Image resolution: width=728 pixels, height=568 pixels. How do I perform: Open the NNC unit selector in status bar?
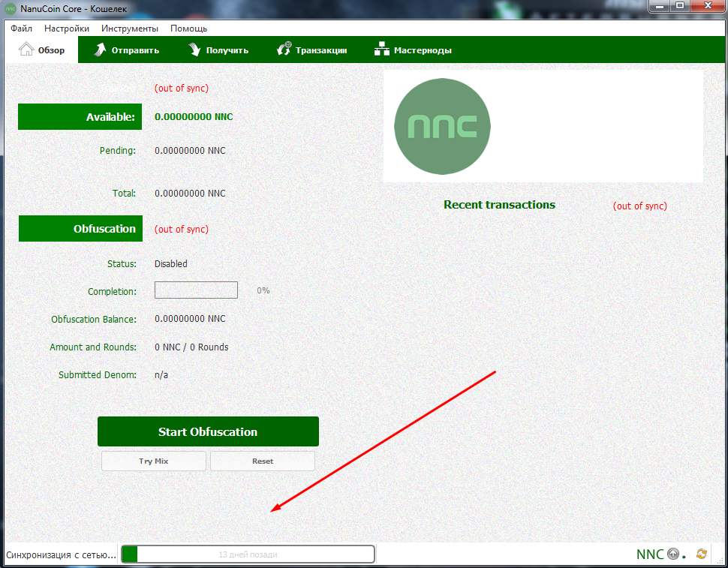650,554
